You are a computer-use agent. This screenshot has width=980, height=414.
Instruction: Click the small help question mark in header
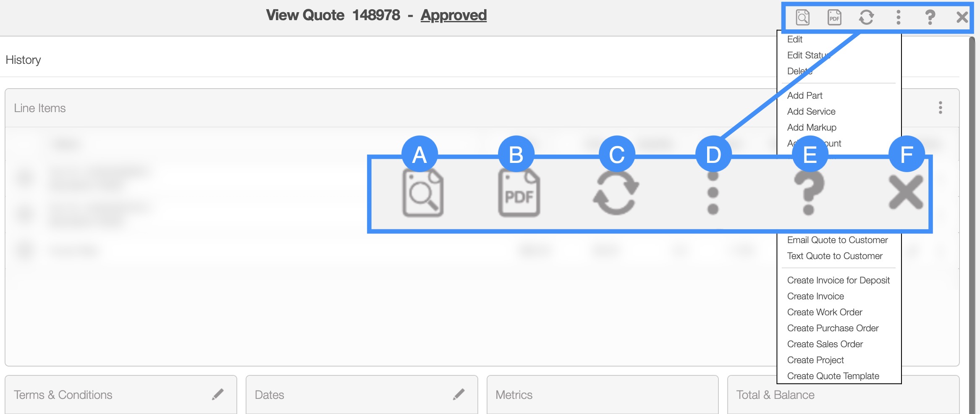[930, 18]
